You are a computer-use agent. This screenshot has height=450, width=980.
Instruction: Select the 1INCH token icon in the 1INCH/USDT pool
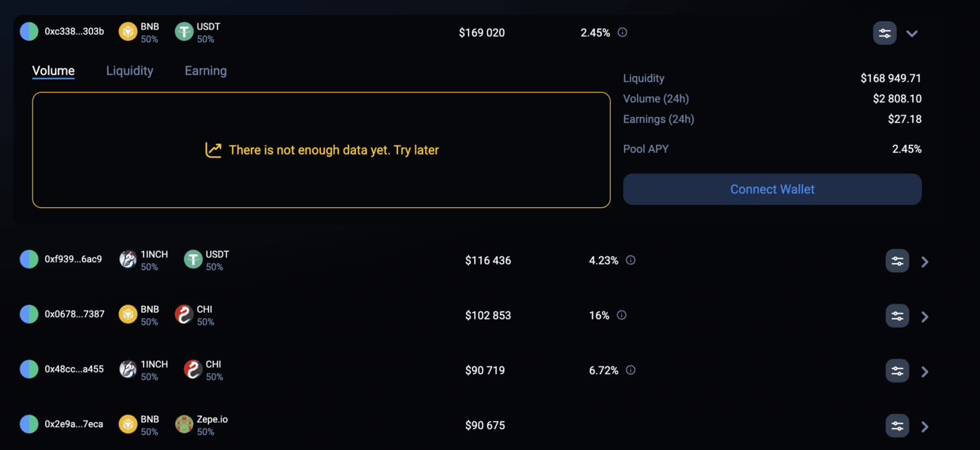point(127,259)
